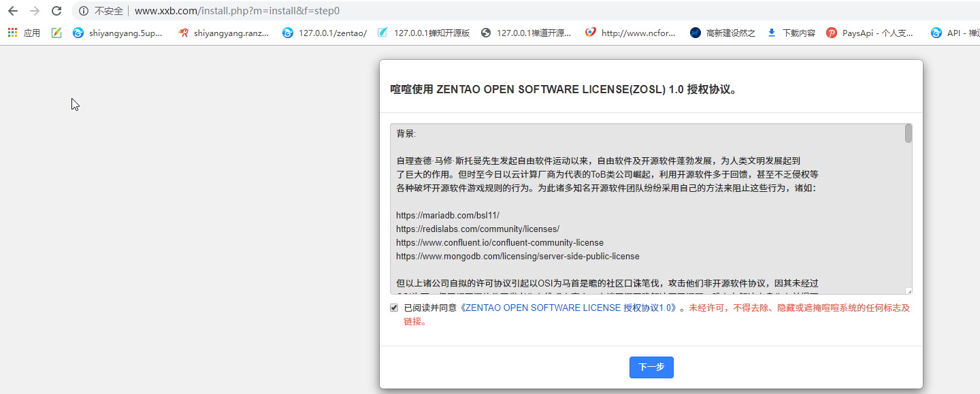Click the 下一步 button

651,367
